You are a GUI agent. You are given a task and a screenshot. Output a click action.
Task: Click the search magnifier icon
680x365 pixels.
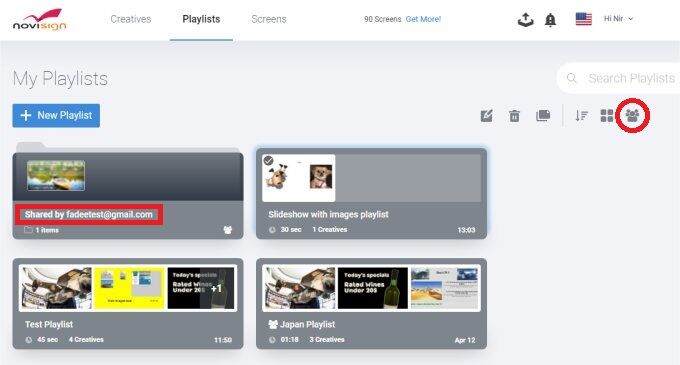coord(572,78)
